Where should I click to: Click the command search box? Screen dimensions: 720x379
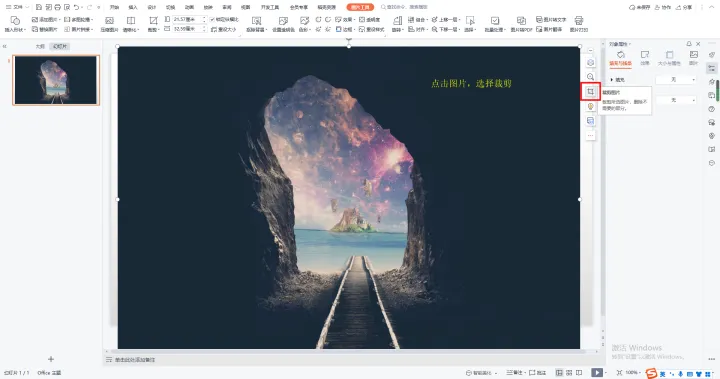(404, 7)
